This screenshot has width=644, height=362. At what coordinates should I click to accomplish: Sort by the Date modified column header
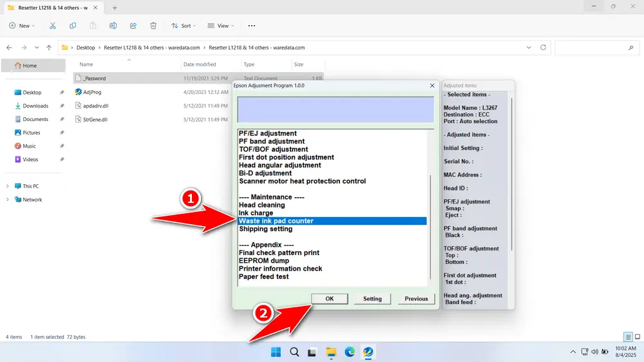[200, 64]
